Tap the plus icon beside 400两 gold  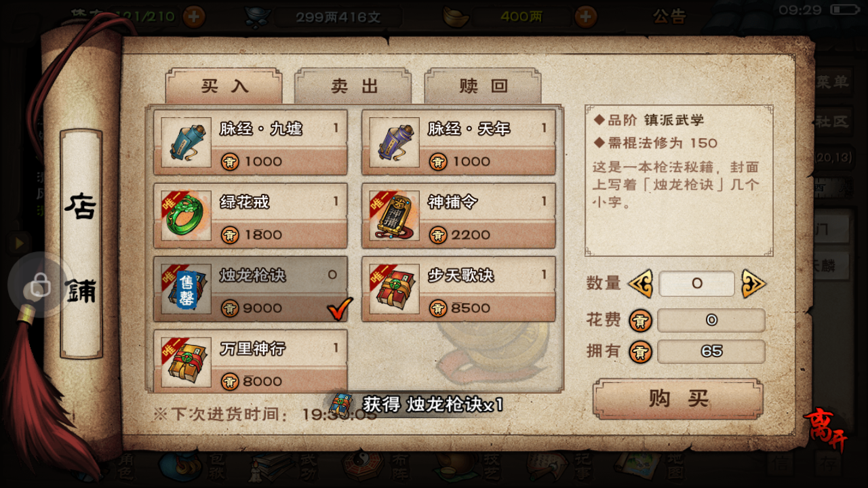[586, 16]
